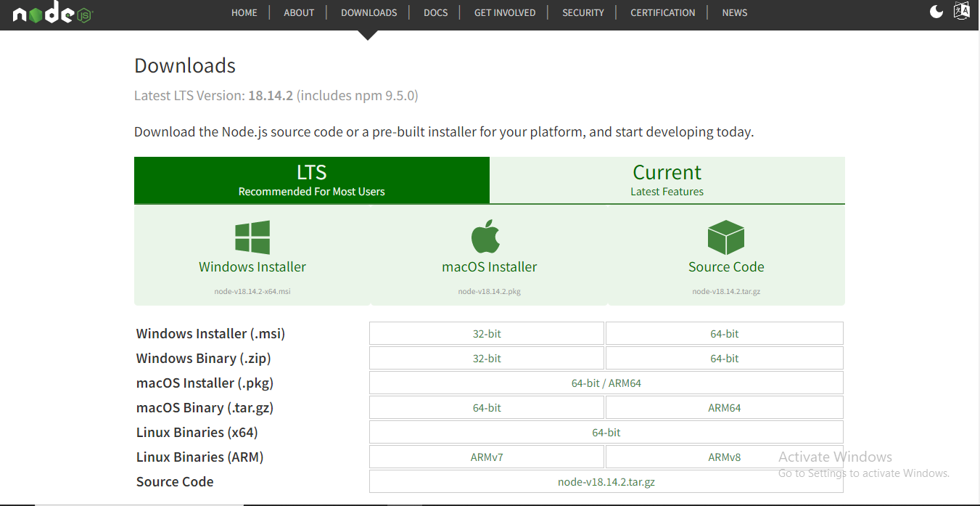The height and width of the screenshot is (506, 980).
Task: Download macOS Installer 64-bit / ARM64
Action: click(x=606, y=383)
